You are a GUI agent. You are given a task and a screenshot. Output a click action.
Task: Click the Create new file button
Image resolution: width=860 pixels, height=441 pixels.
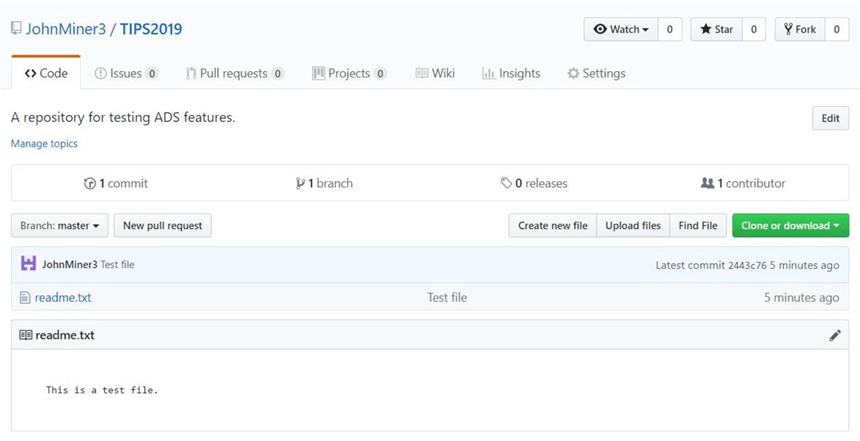(552, 225)
